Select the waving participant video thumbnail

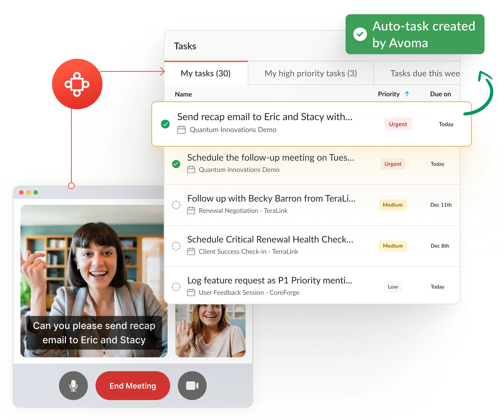(210, 331)
